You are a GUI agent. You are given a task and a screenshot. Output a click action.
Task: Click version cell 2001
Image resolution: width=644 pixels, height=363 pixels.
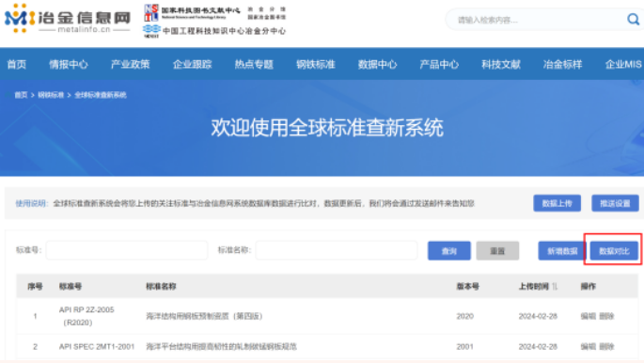465,347
